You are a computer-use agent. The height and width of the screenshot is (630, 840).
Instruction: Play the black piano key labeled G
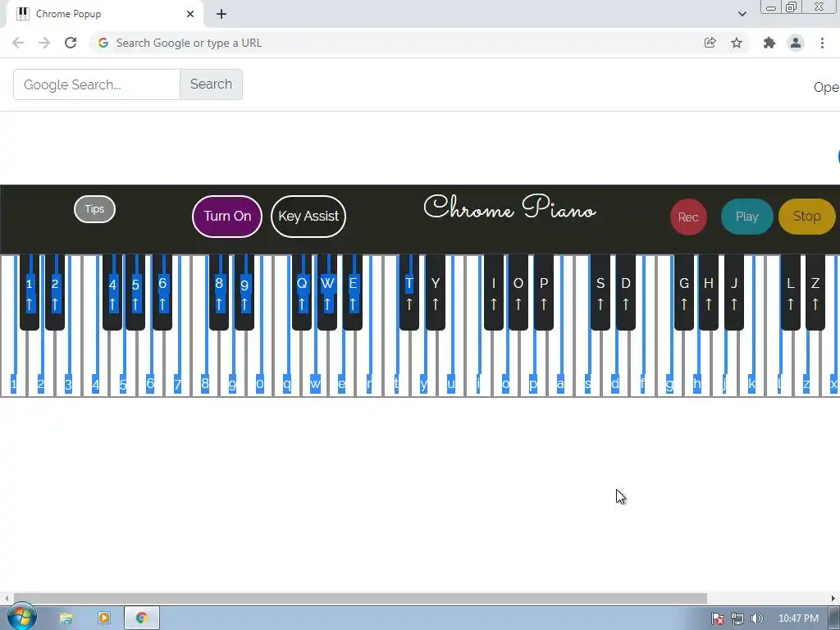click(x=684, y=292)
